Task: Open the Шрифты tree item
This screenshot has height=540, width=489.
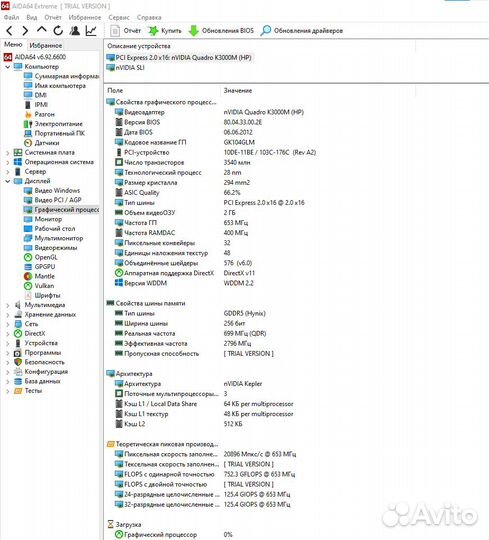Action: [x=42, y=295]
